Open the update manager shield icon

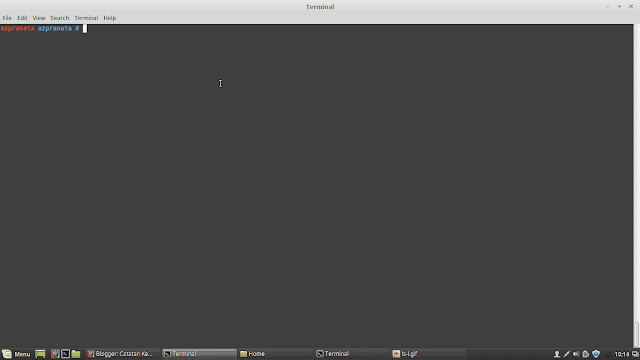596,354
